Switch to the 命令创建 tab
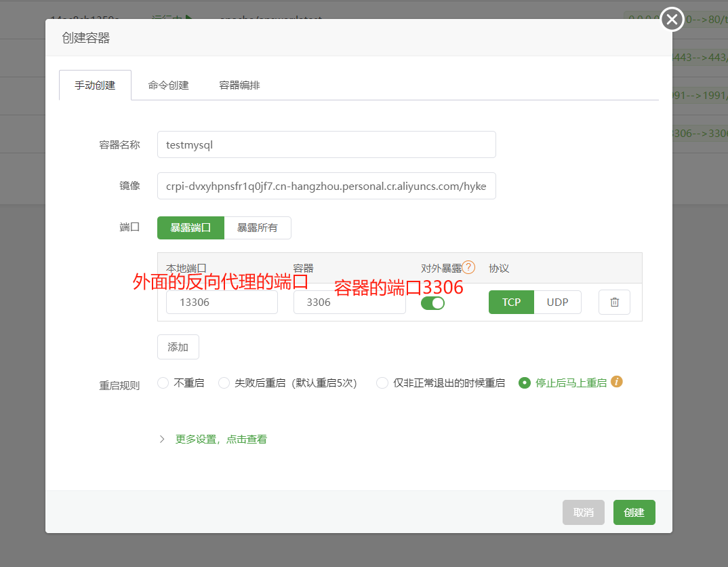This screenshot has width=728, height=567. point(168,85)
